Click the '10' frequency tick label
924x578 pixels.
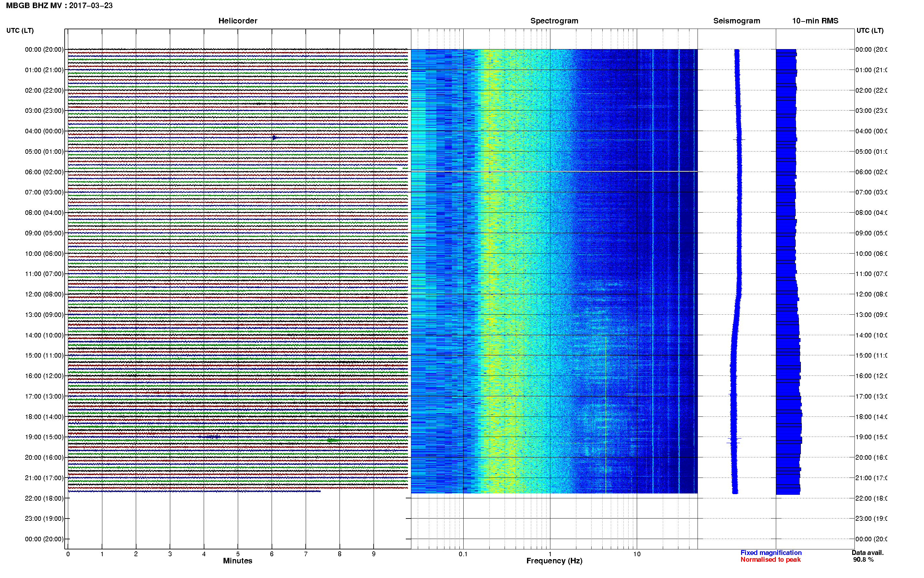[x=637, y=554]
